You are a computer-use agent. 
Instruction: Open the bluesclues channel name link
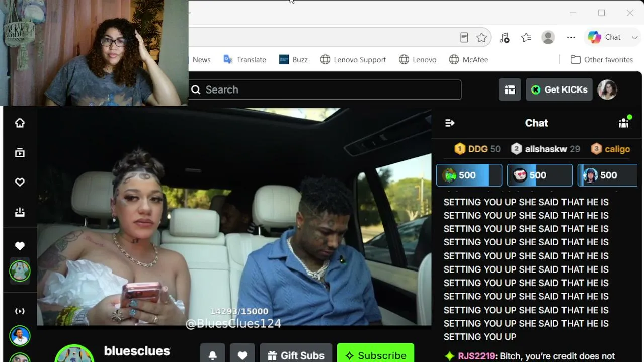click(x=137, y=351)
